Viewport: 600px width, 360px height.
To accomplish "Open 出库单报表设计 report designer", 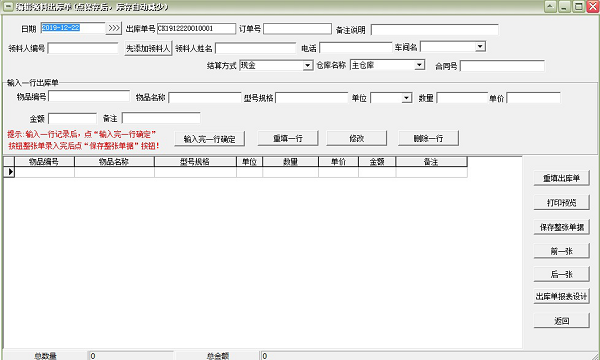I will [561, 296].
